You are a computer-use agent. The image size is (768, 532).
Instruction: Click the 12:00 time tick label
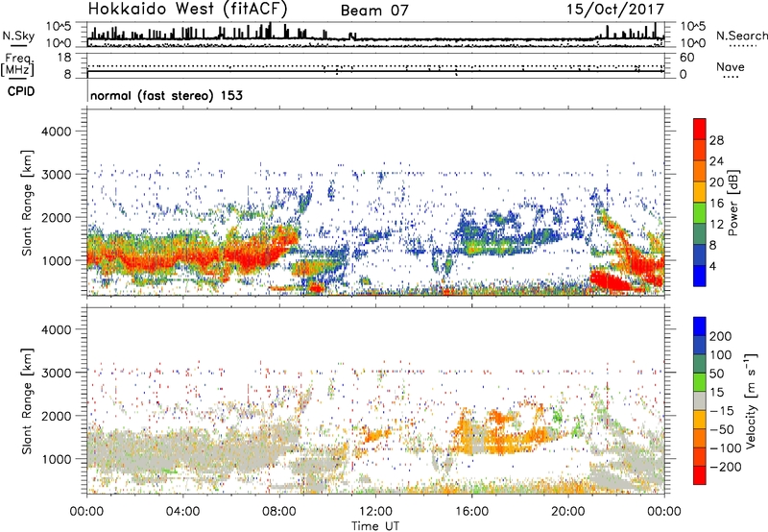pos(375,512)
